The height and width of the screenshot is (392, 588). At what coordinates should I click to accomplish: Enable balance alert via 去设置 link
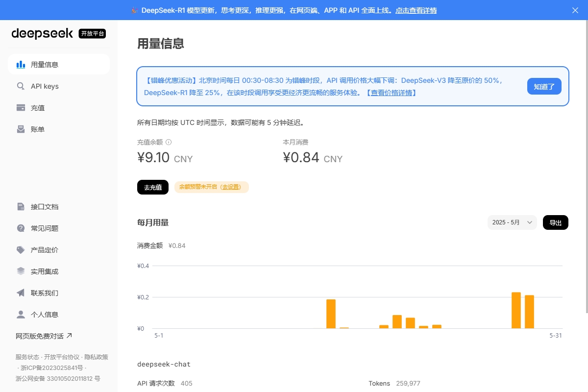pyautogui.click(x=230, y=187)
